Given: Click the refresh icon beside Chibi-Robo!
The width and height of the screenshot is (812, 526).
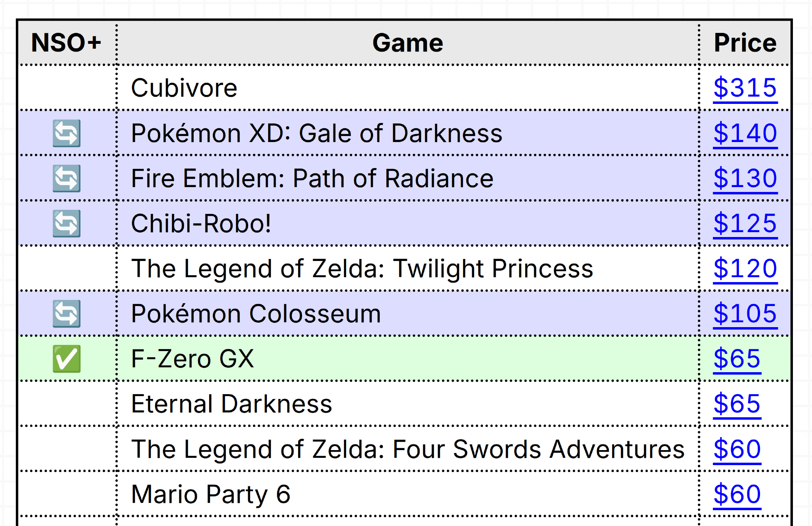Looking at the screenshot, I should (x=67, y=223).
